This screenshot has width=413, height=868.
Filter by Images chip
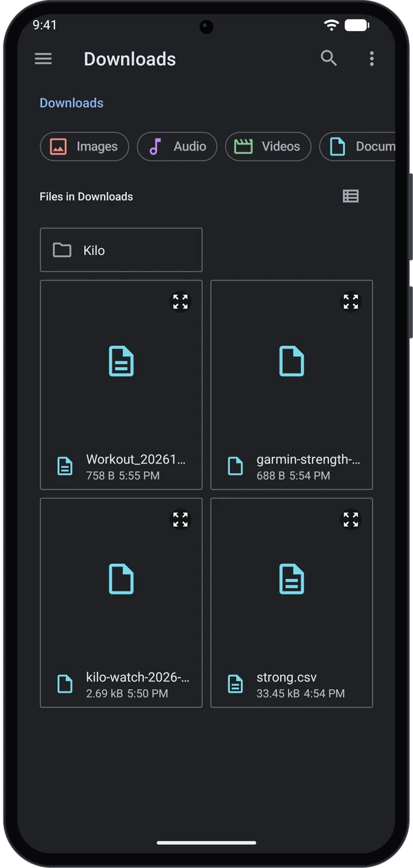(85, 147)
